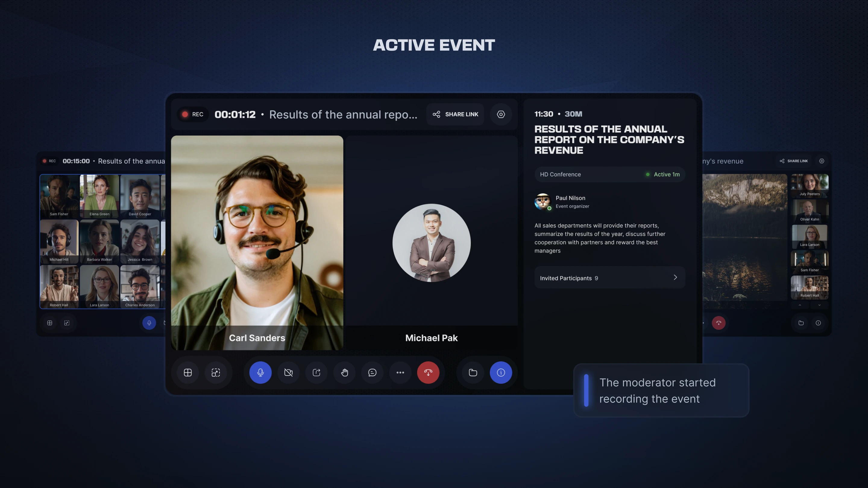Click the share screen icon
The image size is (868, 488).
pos(316,373)
